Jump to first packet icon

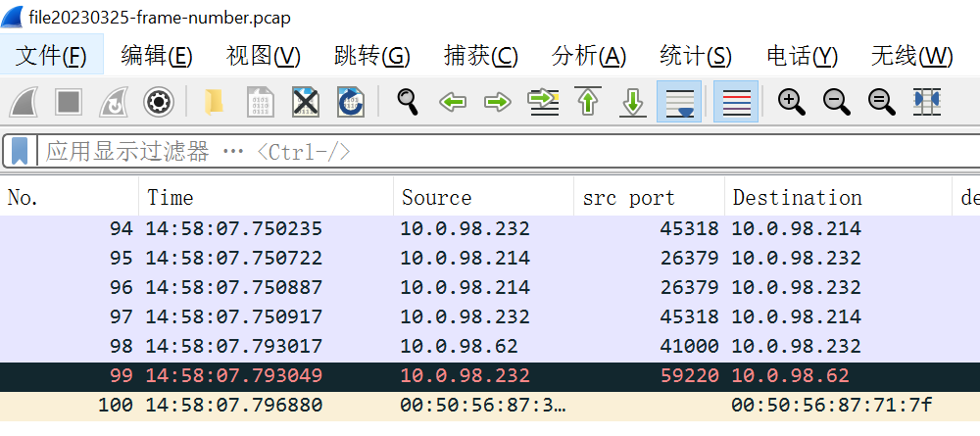(587, 101)
